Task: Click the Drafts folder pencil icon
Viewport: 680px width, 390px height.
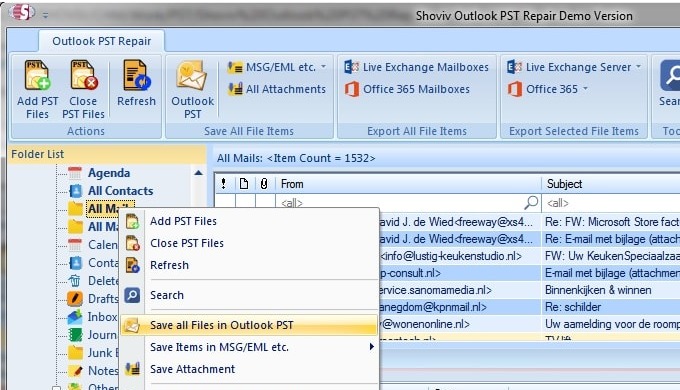Action: click(x=75, y=298)
